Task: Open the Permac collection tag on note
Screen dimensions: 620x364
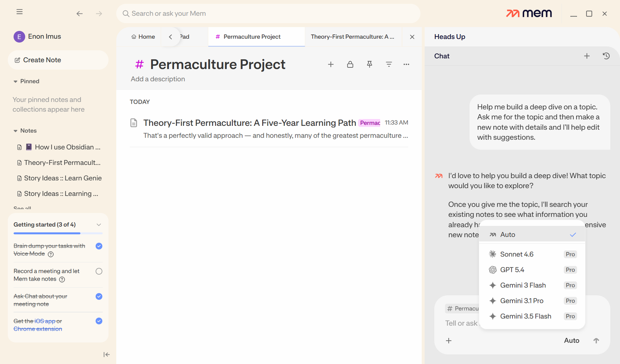Action: point(370,123)
